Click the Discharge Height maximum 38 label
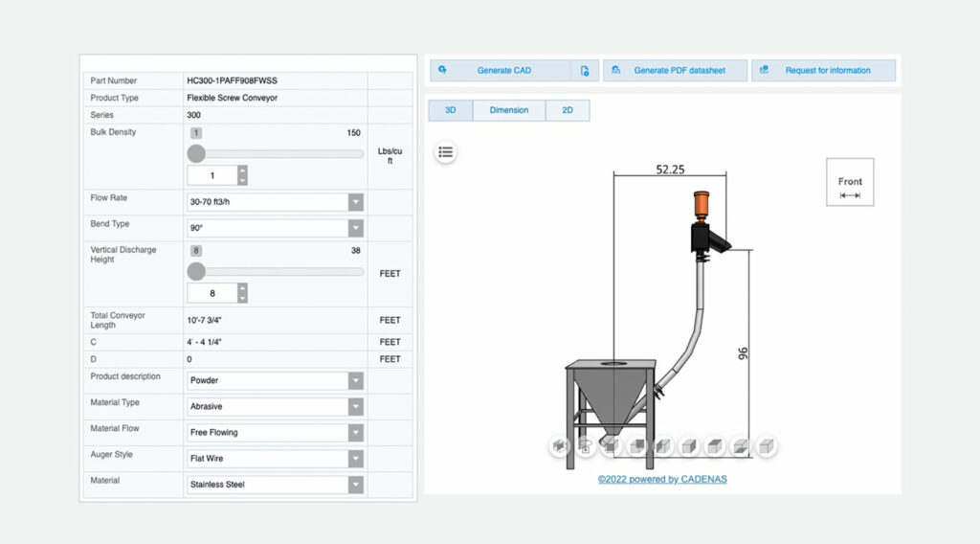This screenshot has width=980, height=544. [x=356, y=250]
